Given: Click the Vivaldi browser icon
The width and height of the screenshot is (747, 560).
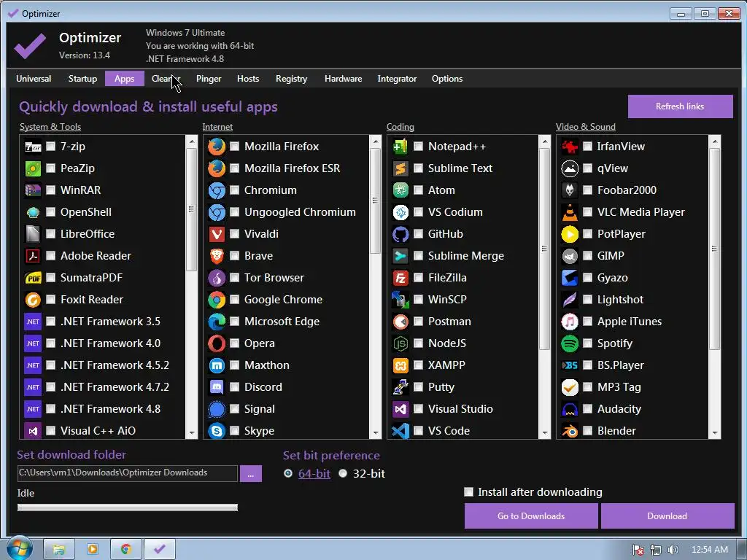Looking at the screenshot, I should (x=217, y=234).
